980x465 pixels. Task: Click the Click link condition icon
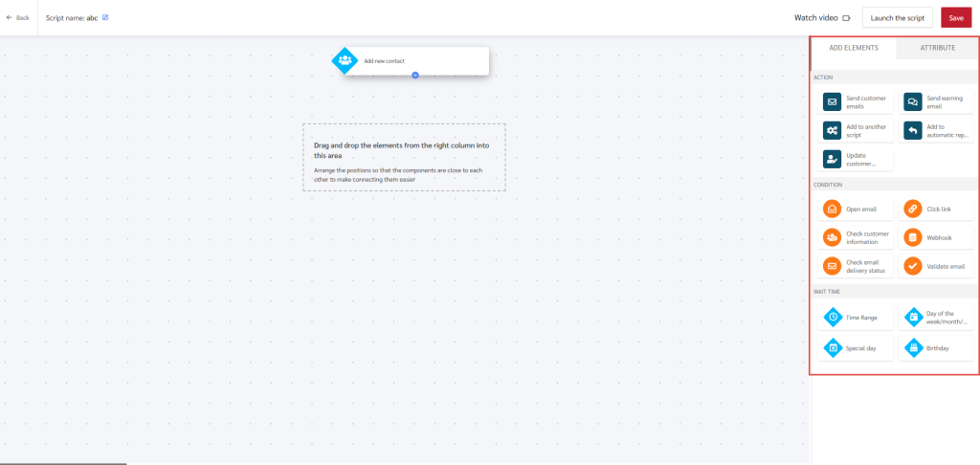click(x=912, y=209)
